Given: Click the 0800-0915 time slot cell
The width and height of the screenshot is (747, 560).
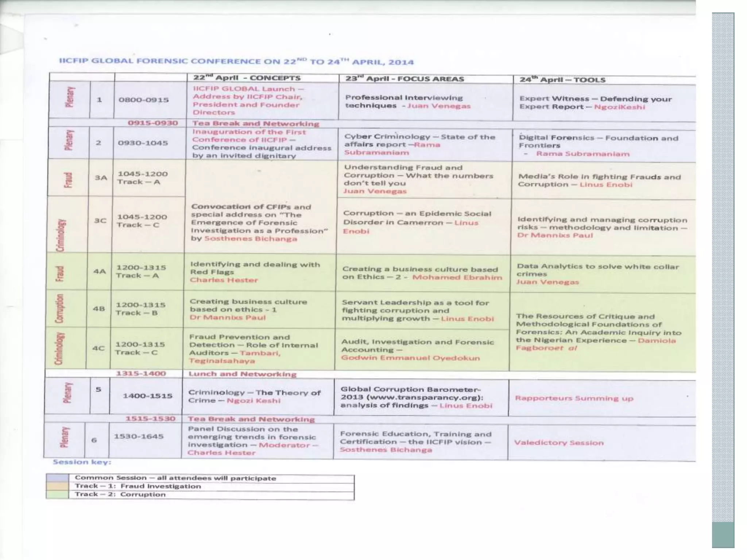Looking at the screenshot, I should pos(144,100).
